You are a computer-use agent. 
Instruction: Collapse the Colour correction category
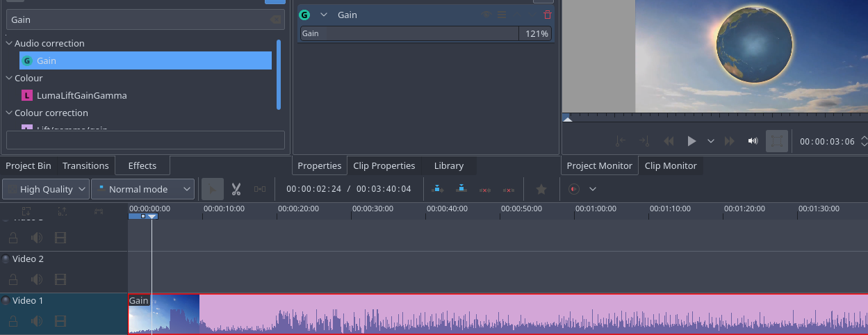pos(9,113)
